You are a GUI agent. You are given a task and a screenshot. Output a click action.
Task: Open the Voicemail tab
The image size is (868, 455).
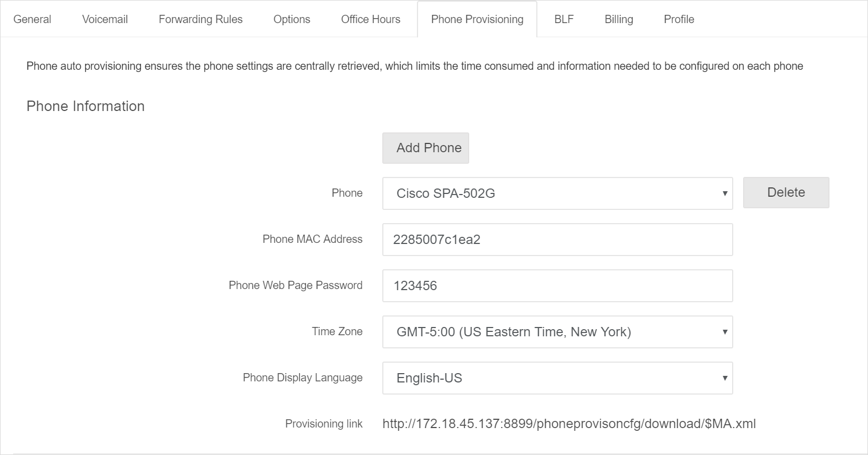point(105,19)
